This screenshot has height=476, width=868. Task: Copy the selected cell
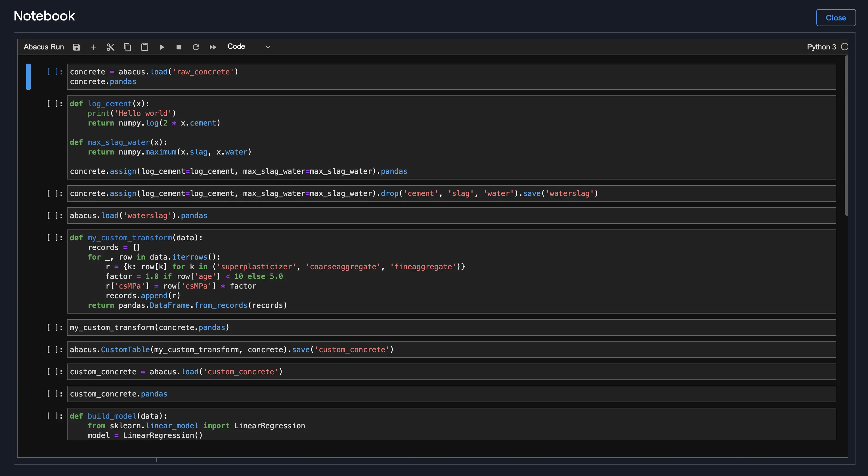(x=127, y=47)
